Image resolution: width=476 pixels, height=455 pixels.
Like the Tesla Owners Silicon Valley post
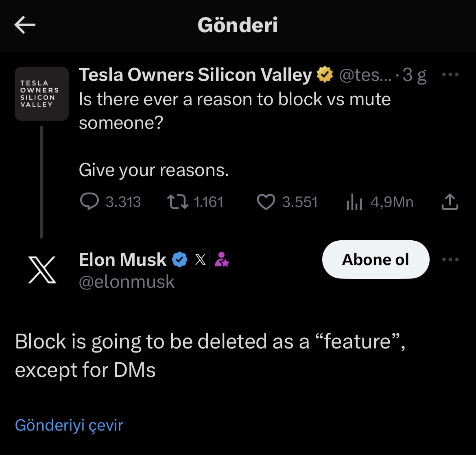(266, 202)
